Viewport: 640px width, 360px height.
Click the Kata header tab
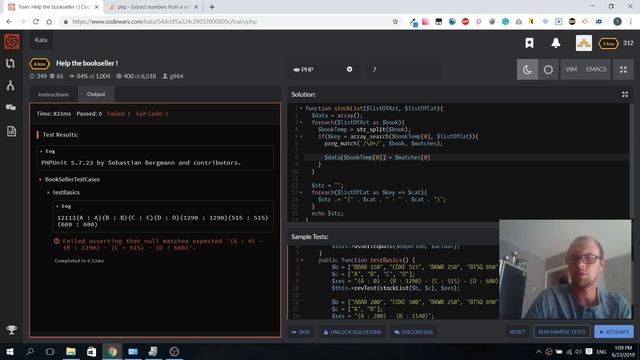tap(41, 40)
